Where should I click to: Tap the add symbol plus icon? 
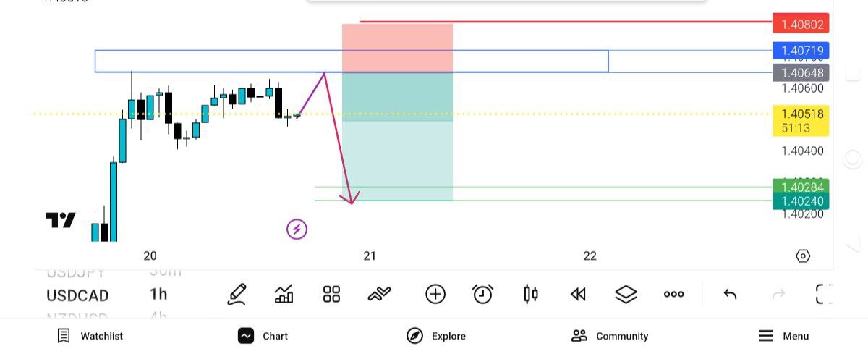click(x=435, y=294)
